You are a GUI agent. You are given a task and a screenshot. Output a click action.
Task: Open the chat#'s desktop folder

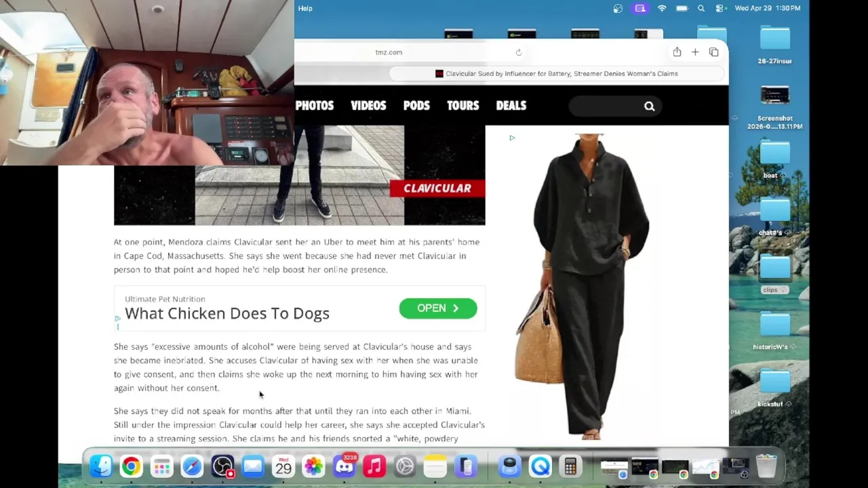tap(774, 217)
